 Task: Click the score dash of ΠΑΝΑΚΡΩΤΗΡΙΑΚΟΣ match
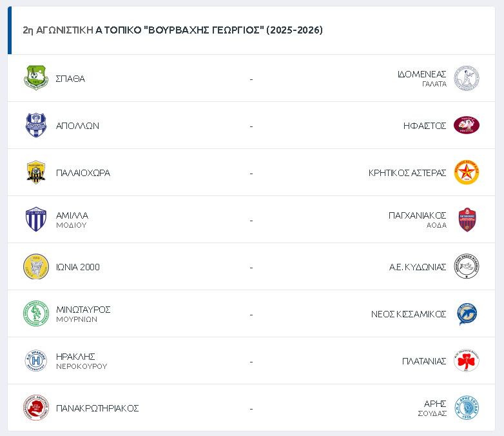(x=251, y=408)
